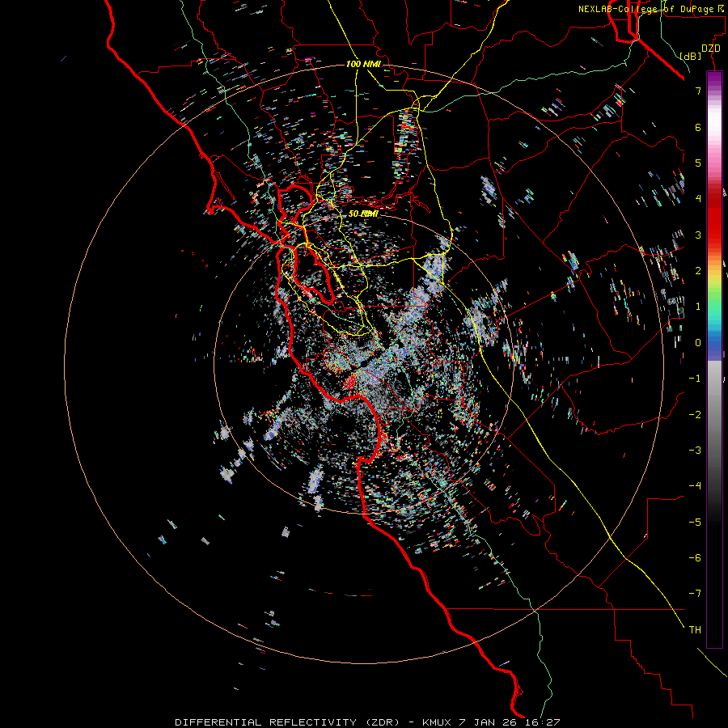The width and height of the screenshot is (728, 728).
Task: Click the dense red echo cluster near radar center
Action: point(350,382)
